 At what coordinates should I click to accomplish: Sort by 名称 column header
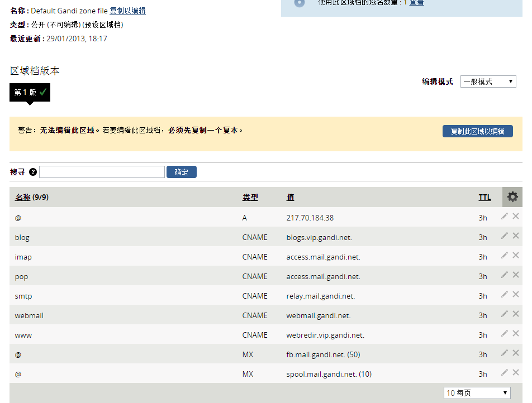[x=23, y=197]
